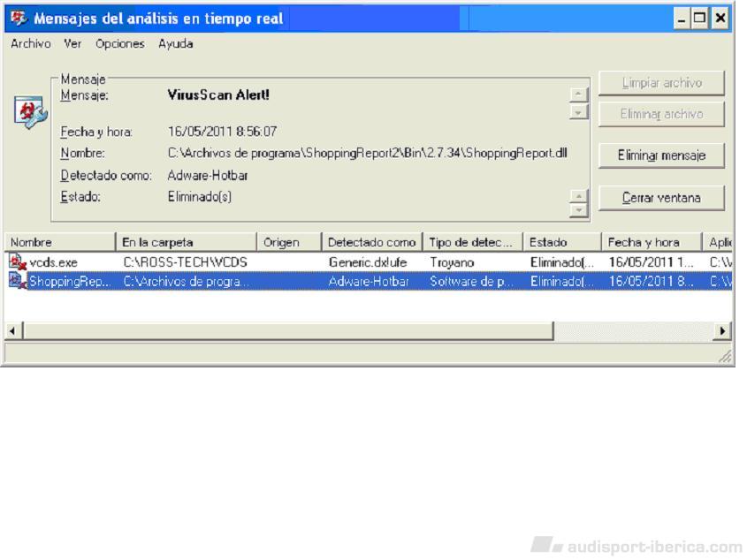747x560 pixels.
Task: Click the Software de p... cell
Action: click(472, 282)
